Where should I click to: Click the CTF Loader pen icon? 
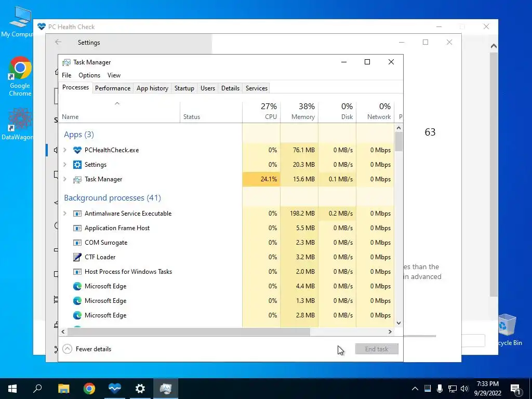pyautogui.click(x=77, y=257)
